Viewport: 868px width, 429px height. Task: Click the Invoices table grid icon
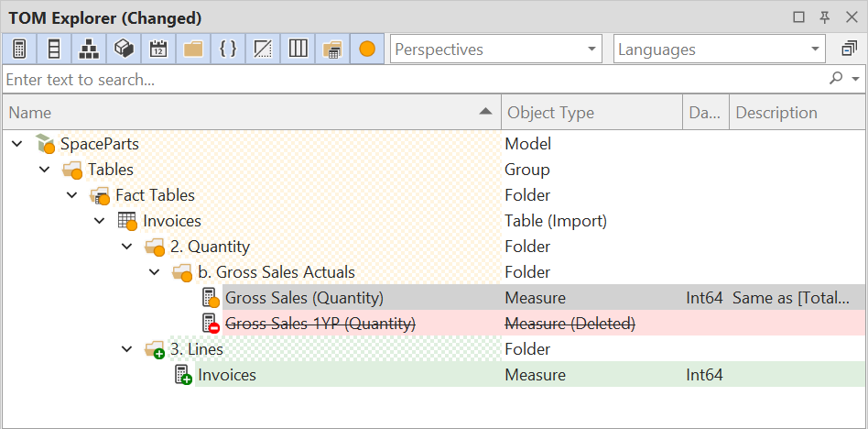point(127,221)
